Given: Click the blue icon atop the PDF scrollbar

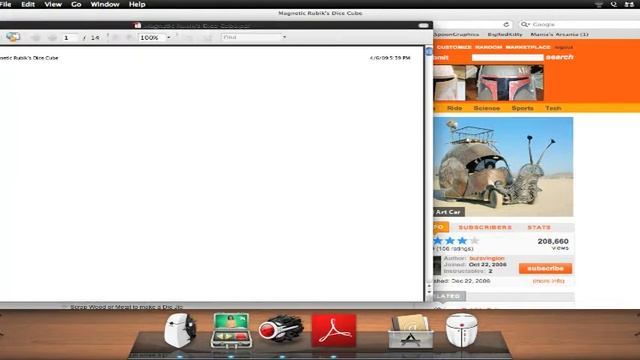Looking at the screenshot, I should click(429, 51).
